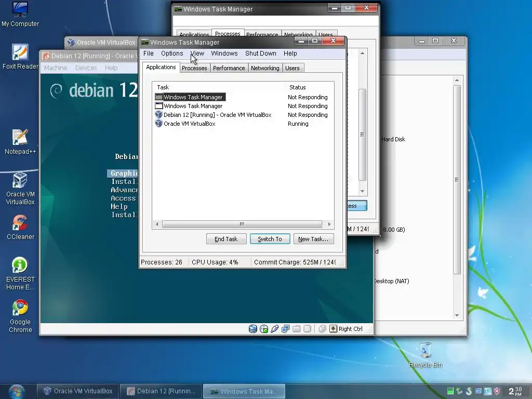This screenshot has height=399, width=532.
Task: Click the left arrow of task list scrollbar
Action: [x=157, y=224]
